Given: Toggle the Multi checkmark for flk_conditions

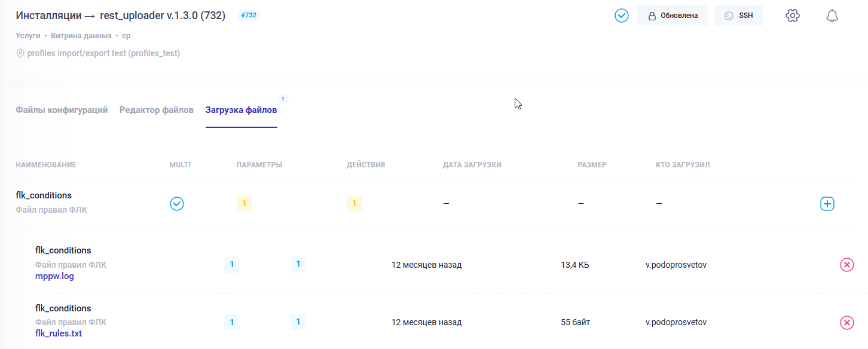Looking at the screenshot, I should (x=177, y=204).
